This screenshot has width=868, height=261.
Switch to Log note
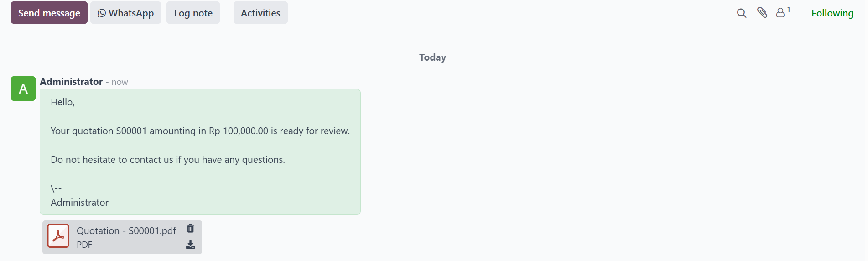[x=193, y=13]
